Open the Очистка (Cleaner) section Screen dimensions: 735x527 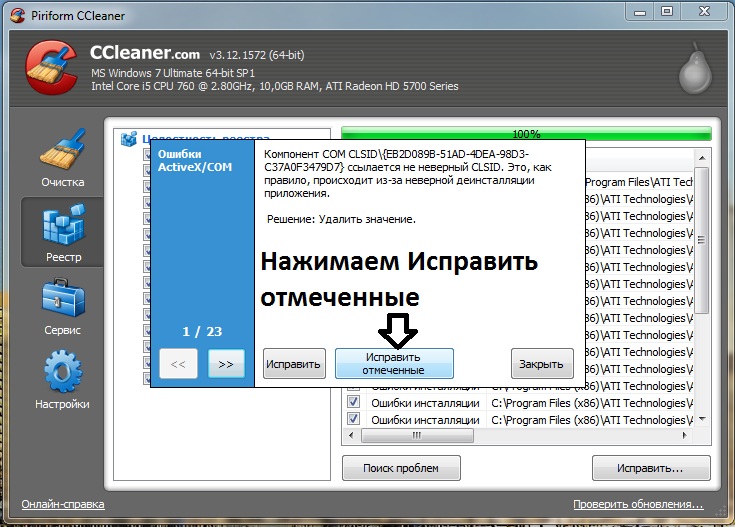62,158
